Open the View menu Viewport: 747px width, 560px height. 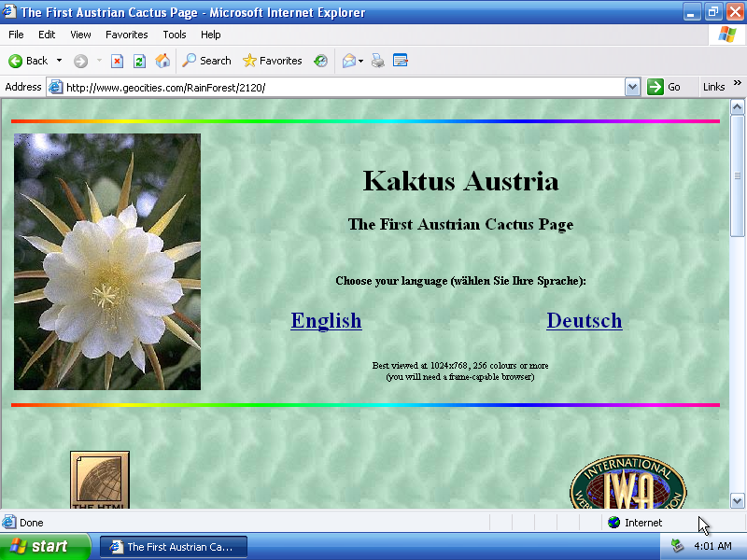(80, 35)
